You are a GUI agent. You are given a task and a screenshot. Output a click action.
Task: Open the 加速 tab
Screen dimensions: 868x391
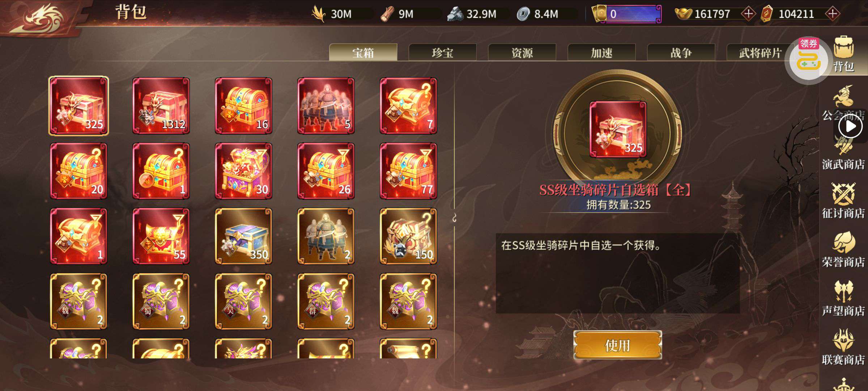coord(601,52)
